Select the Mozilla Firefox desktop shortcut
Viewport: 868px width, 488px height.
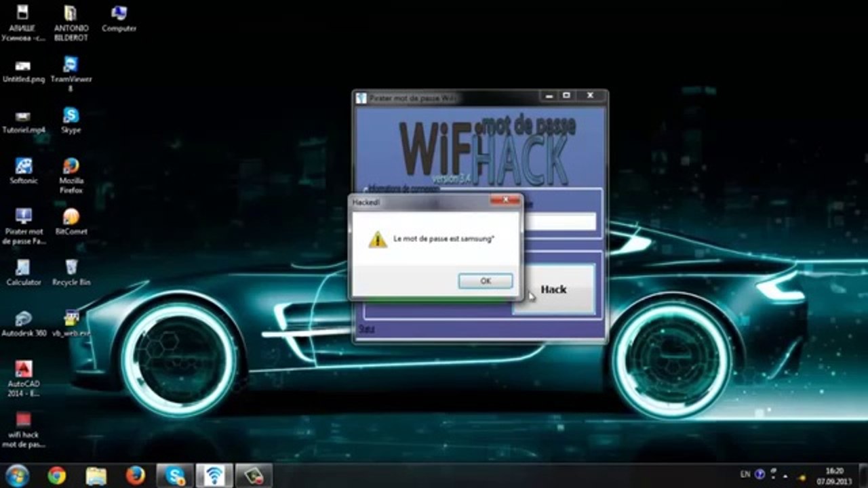click(x=71, y=176)
